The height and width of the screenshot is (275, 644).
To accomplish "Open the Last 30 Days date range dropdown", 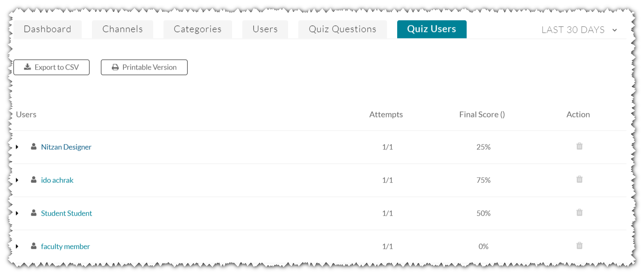I will [x=579, y=30].
